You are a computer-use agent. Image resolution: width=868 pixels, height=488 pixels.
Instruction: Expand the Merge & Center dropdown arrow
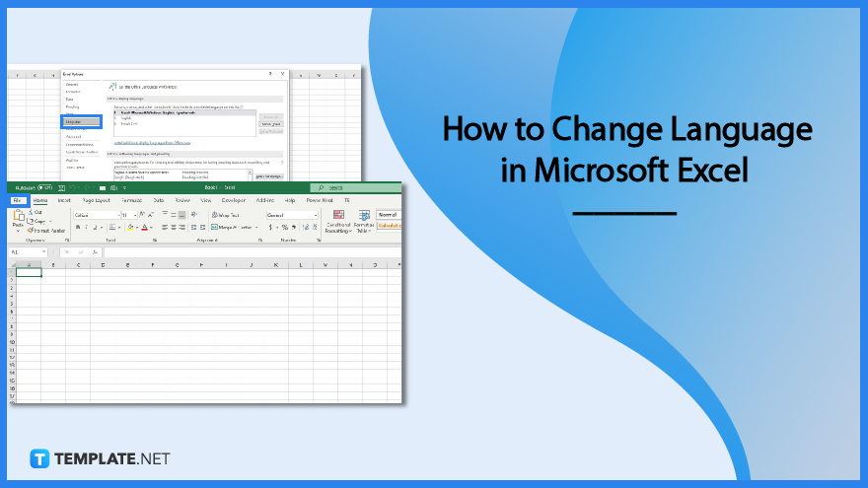(x=256, y=227)
